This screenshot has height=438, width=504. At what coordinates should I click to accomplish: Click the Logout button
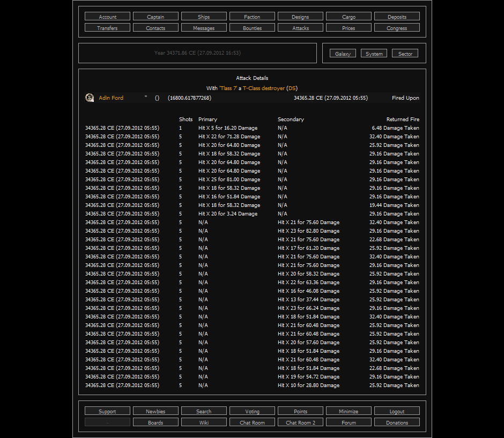click(x=397, y=411)
